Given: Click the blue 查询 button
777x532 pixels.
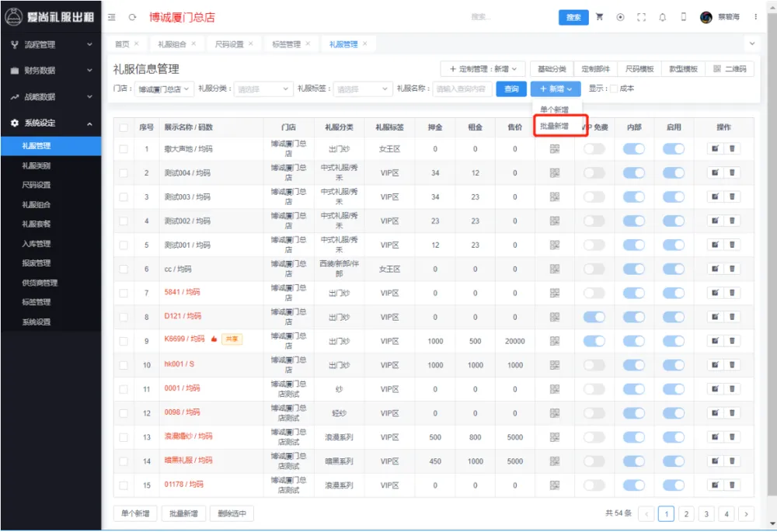Looking at the screenshot, I should (511, 89).
